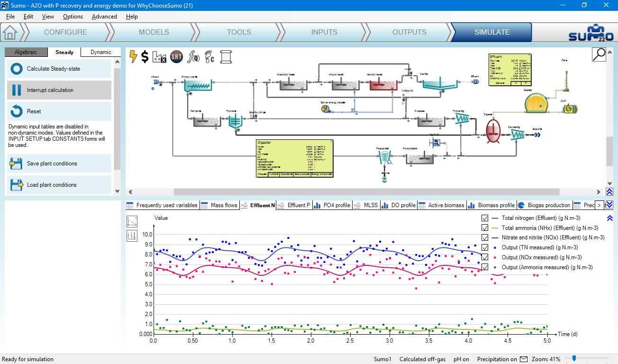The image size is (618, 364).
Task: Click the Reset circular arrow icon
Action: (x=17, y=111)
